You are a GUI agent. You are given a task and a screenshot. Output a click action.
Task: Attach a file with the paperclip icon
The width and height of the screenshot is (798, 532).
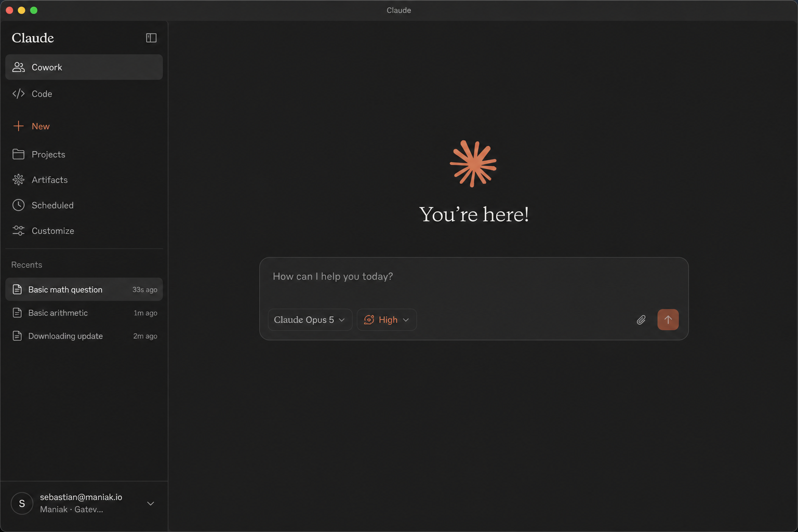click(x=641, y=320)
